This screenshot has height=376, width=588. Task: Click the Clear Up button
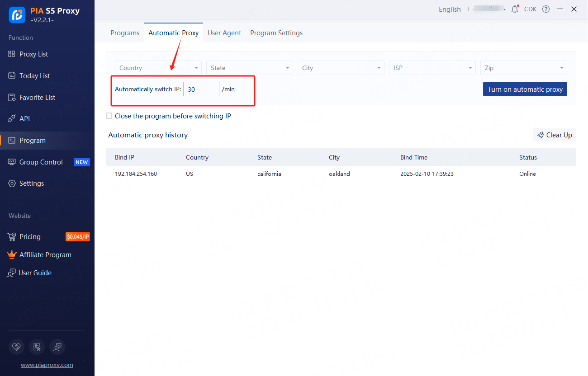[554, 135]
